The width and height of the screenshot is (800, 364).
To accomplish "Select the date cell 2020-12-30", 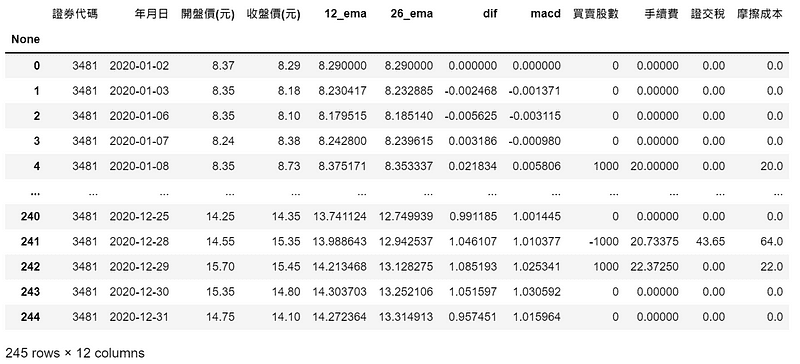I will [x=139, y=292].
